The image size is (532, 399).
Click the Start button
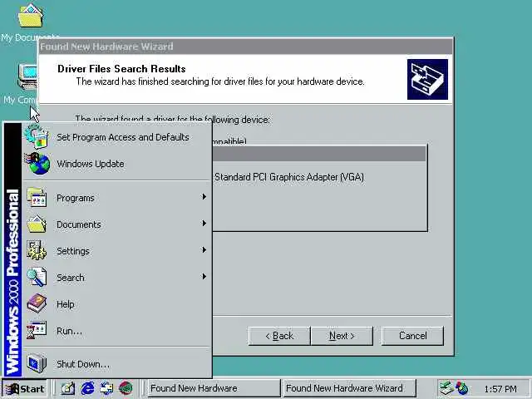point(24,388)
